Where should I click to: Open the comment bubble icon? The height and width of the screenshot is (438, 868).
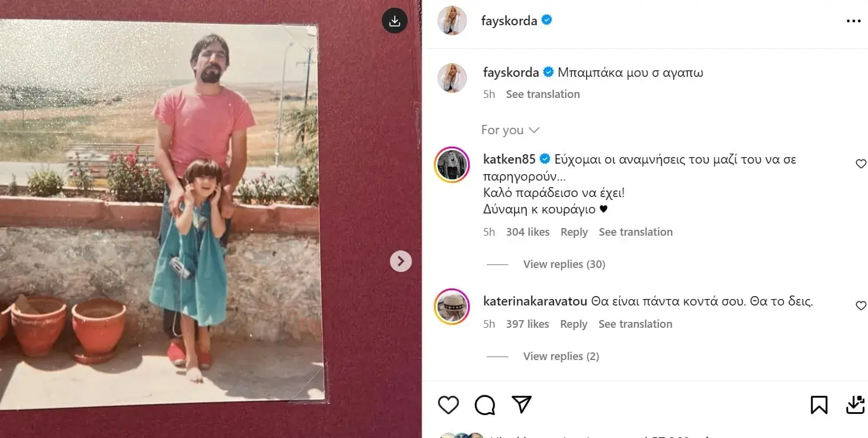pyautogui.click(x=485, y=405)
